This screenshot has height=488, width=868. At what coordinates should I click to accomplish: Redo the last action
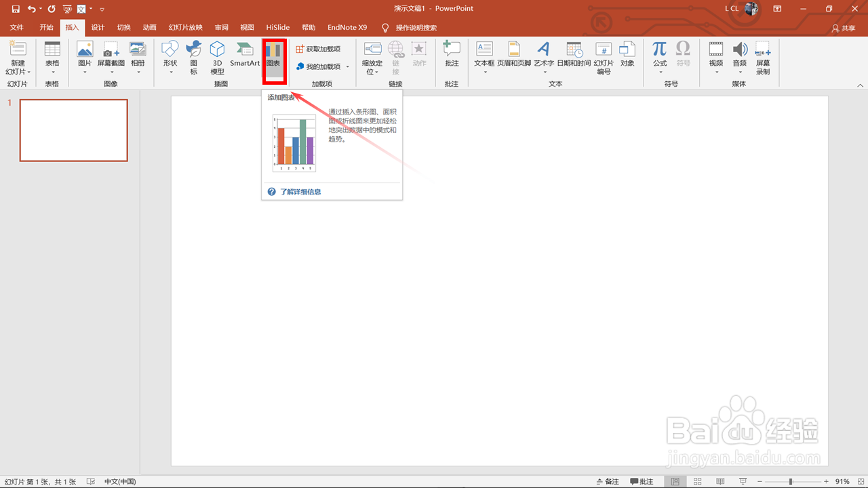[x=52, y=9]
